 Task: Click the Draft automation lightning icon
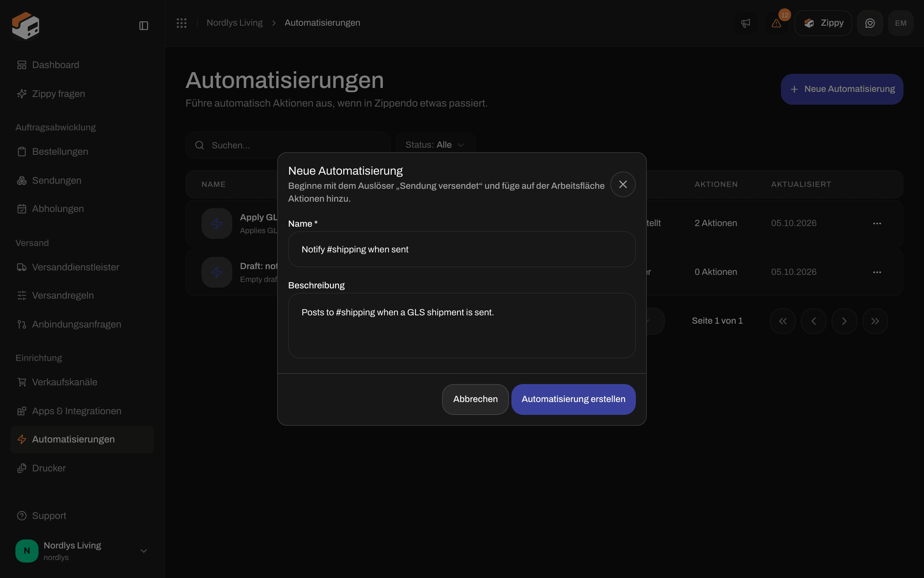pyautogui.click(x=217, y=272)
